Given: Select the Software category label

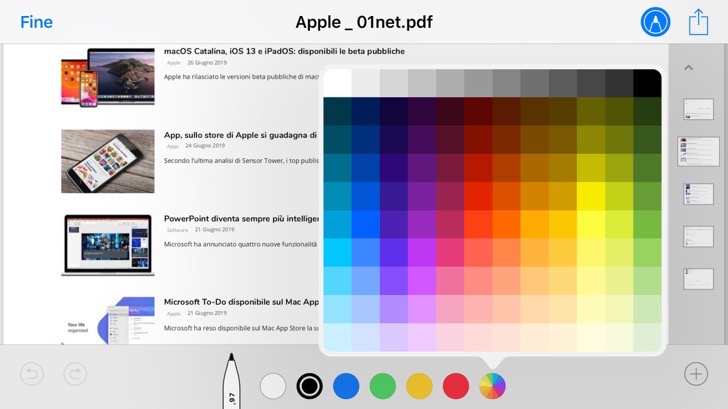Looking at the screenshot, I should pyautogui.click(x=177, y=230).
